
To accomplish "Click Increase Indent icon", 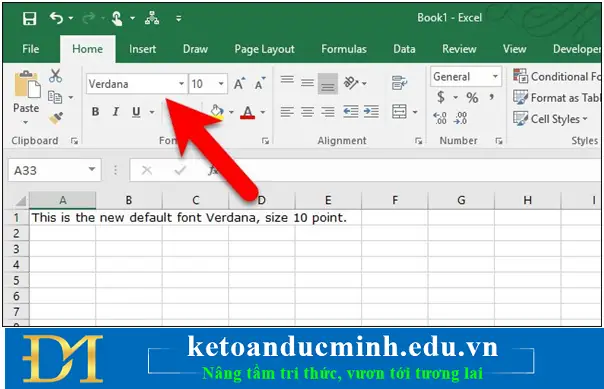I will point(371,112).
